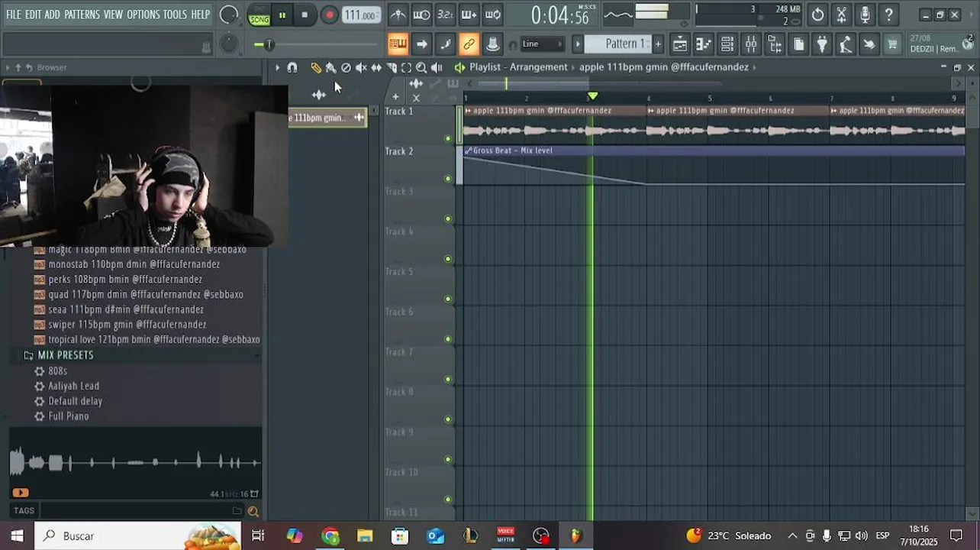Click the arrow left of Pattern 1
Image resolution: width=980 pixels, height=550 pixels.
click(578, 44)
